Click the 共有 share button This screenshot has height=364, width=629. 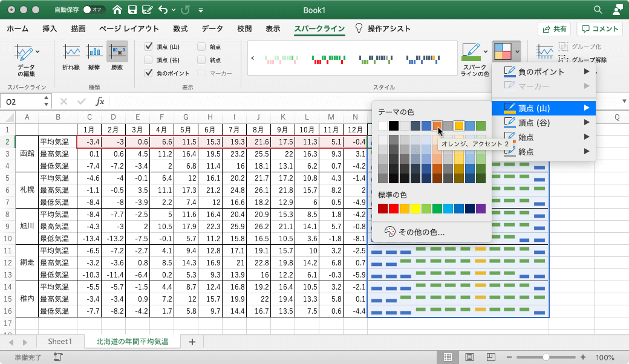[x=555, y=28]
